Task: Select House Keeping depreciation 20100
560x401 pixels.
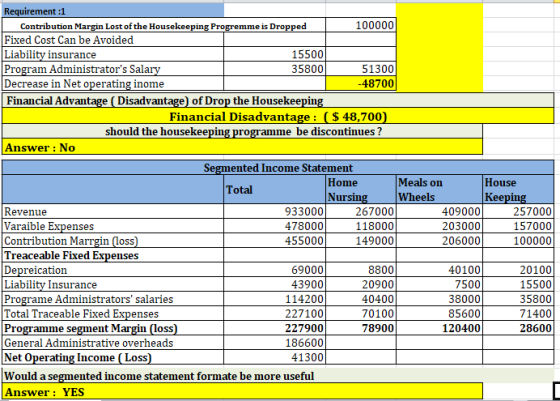Action: coord(518,270)
